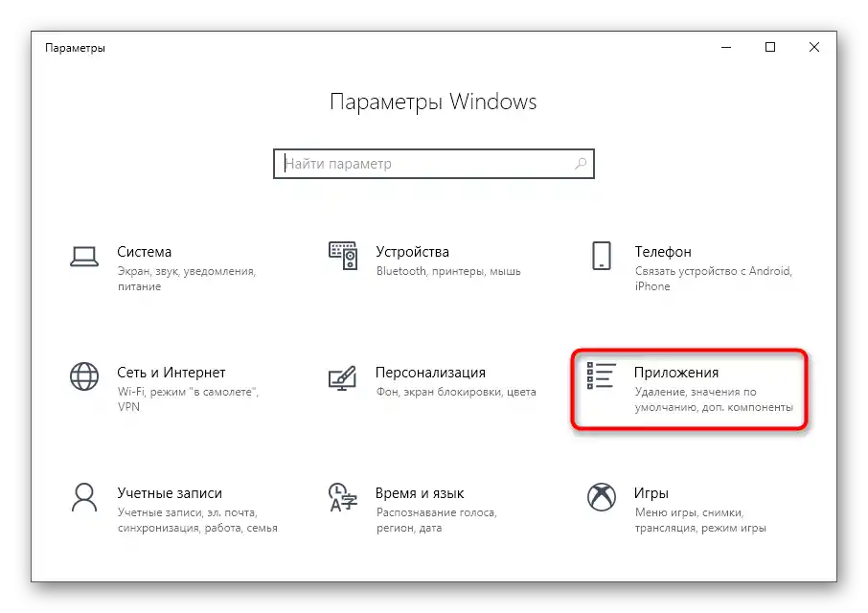Select the Приложения heading
Screen dimensions: 868x613
tap(676, 373)
